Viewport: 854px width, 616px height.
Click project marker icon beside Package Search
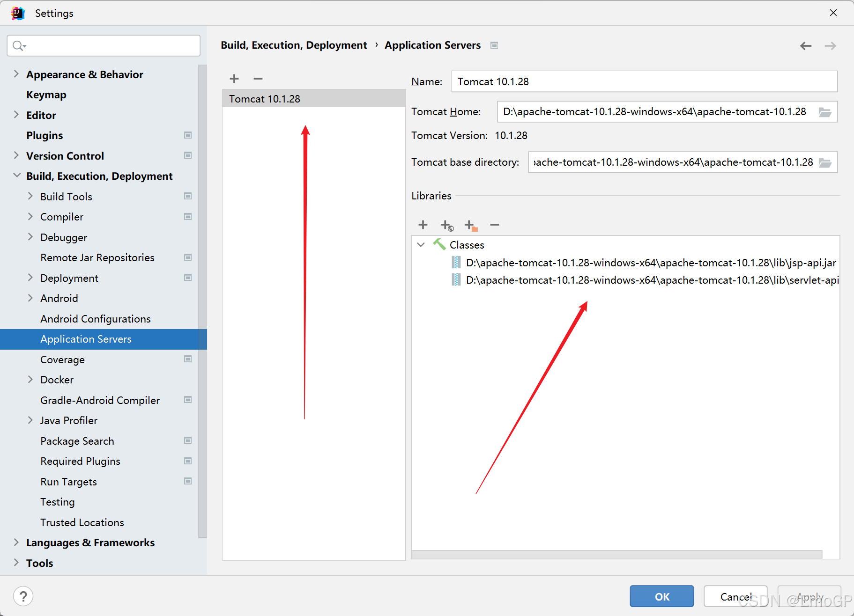coord(188,440)
